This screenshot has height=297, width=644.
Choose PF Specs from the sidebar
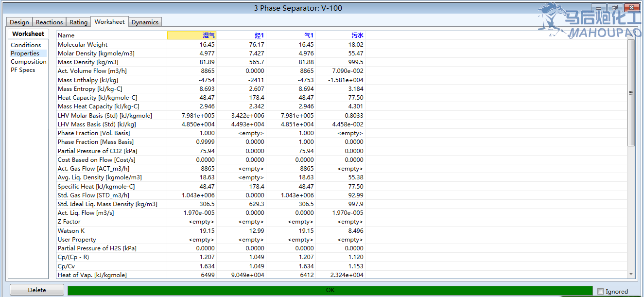[x=23, y=70]
